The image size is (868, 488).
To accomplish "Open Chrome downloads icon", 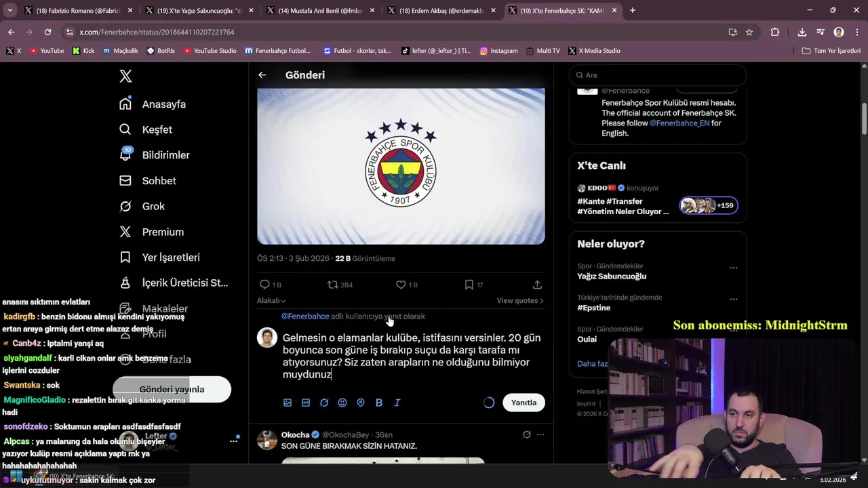I will click(x=802, y=32).
